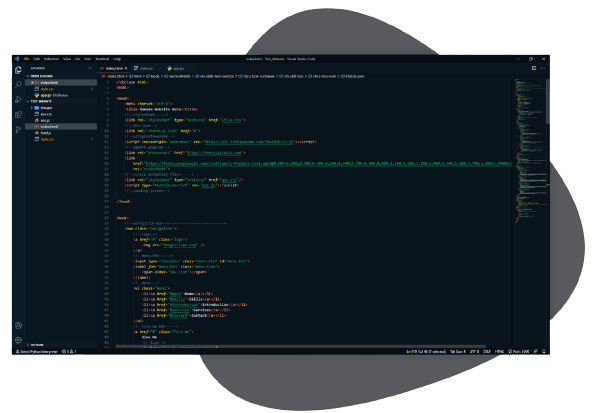Click the line and column indicator
604x413 pixels.
tap(426, 351)
